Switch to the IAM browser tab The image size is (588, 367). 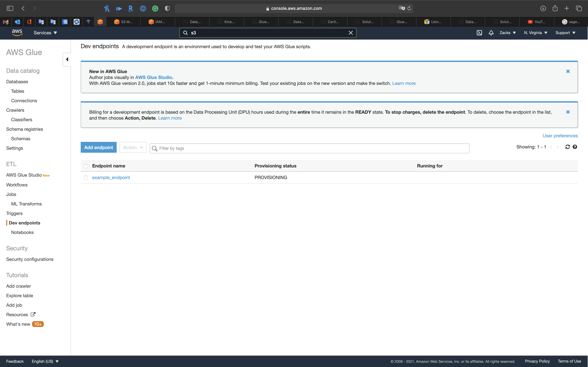click(x=157, y=22)
